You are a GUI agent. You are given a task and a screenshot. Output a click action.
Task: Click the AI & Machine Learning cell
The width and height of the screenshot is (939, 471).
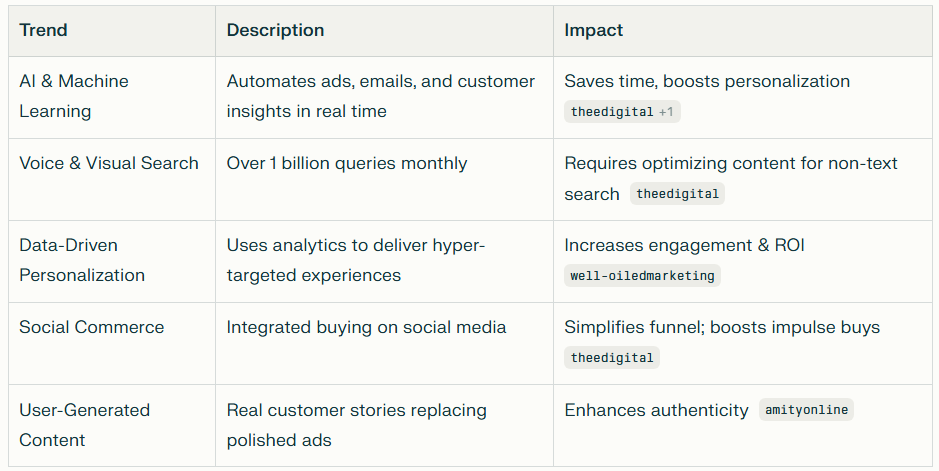74,96
